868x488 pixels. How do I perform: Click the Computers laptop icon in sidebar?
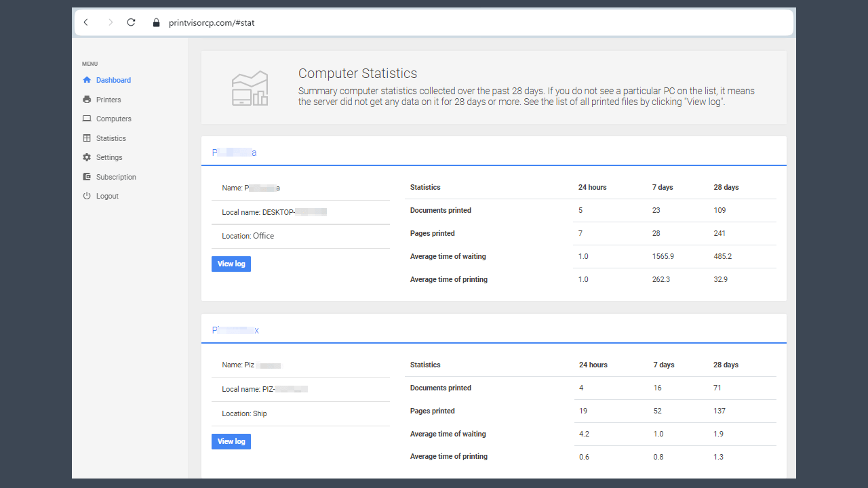(87, 119)
